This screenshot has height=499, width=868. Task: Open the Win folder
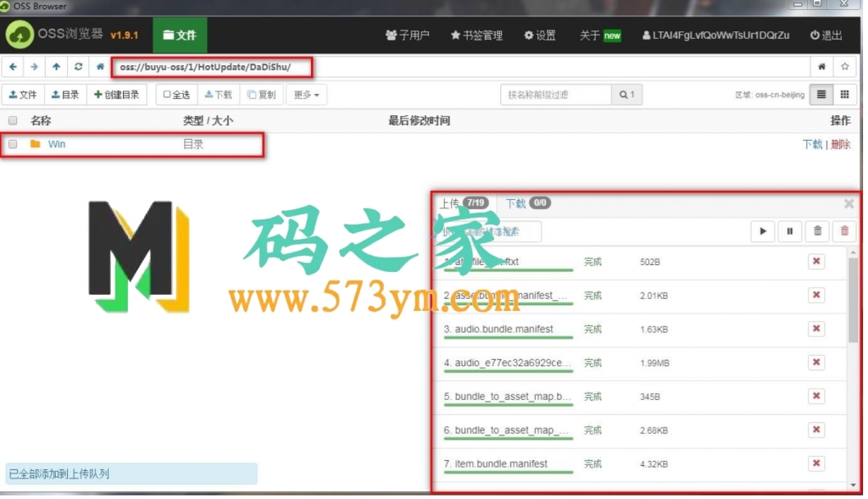pyautogui.click(x=57, y=144)
